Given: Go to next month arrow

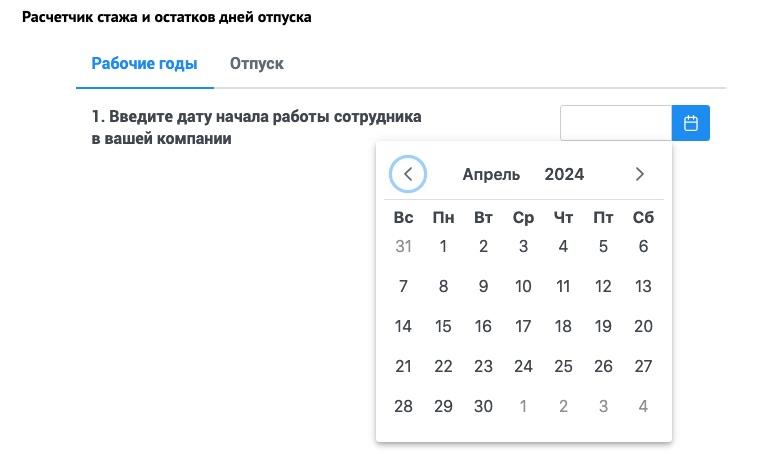Looking at the screenshot, I should (x=640, y=174).
